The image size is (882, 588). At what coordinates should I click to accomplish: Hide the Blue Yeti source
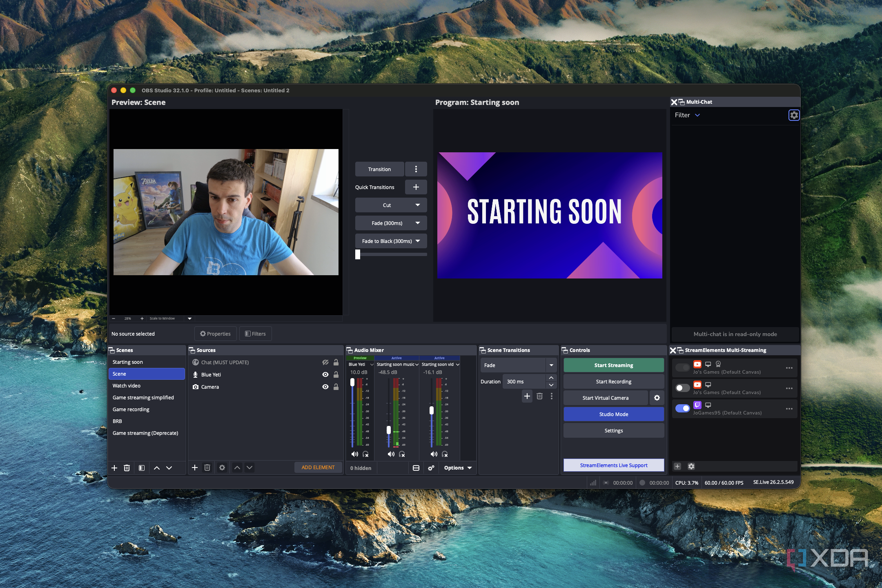coord(325,374)
